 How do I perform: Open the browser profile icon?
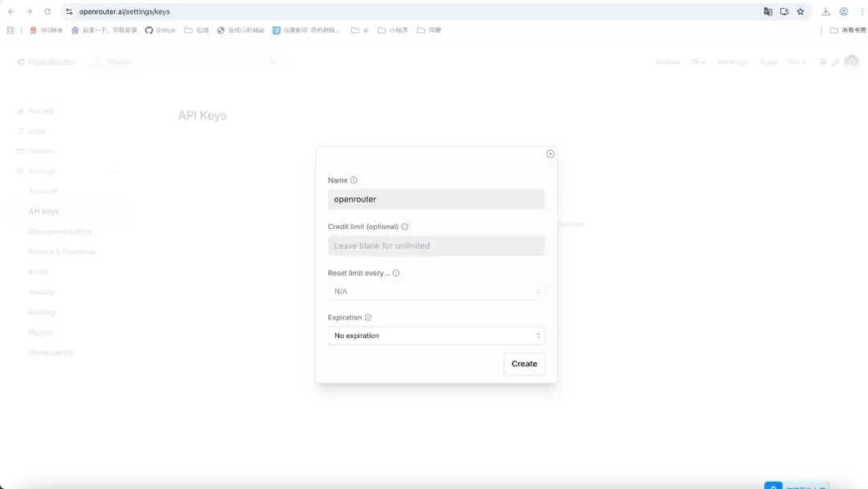844,11
